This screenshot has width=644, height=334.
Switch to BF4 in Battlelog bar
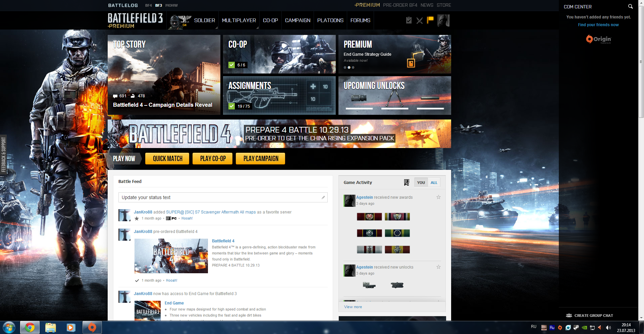[148, 5]
